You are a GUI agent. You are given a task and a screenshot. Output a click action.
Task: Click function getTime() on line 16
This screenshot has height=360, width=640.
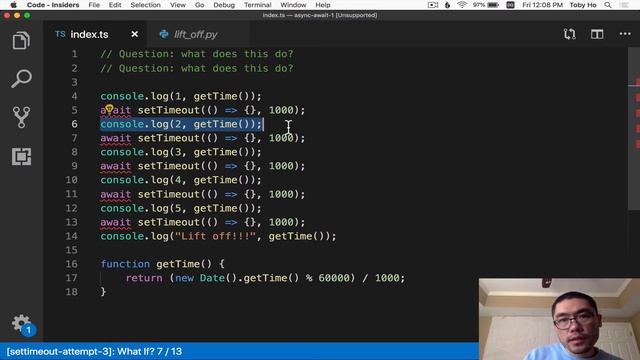162,264
